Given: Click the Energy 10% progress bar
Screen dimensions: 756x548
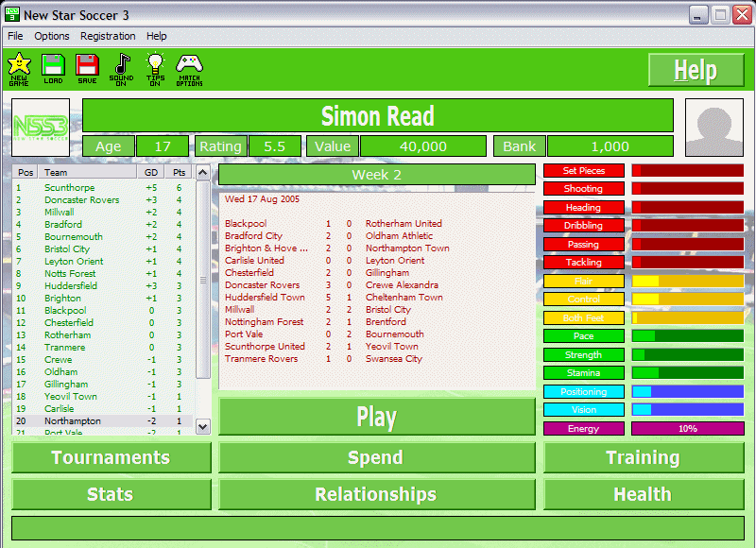Looking at the screenshot, I should click(x=687, y=428).
